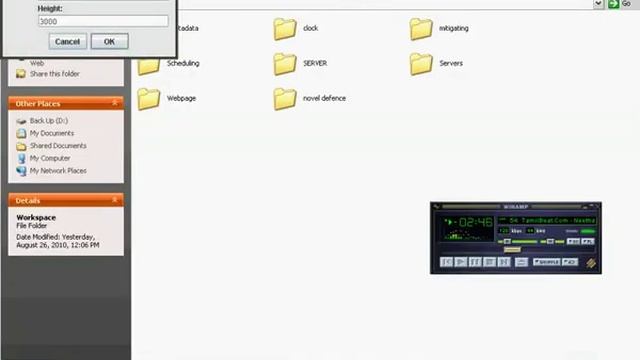Screen dimensions: 640x360
Task: Click the Winamp seek bar handle
Action: pyautogui.click(x=512, y=249)
